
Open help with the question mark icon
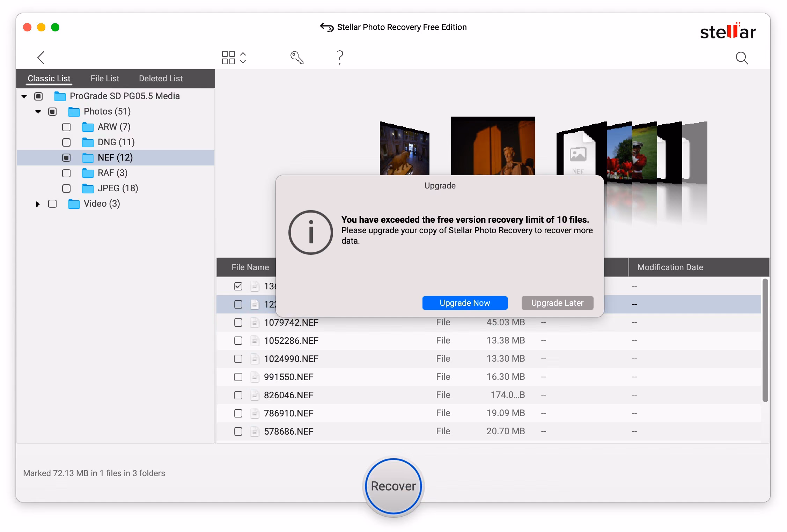340,58
